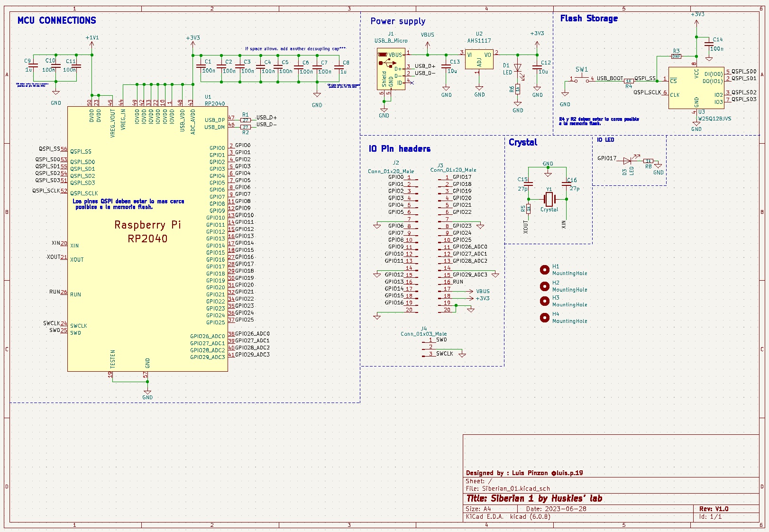Viewport: 769px width, 532px height.
Task: Click the 'Date: 2023-06-28' field
Action: [x=556, y=509]
